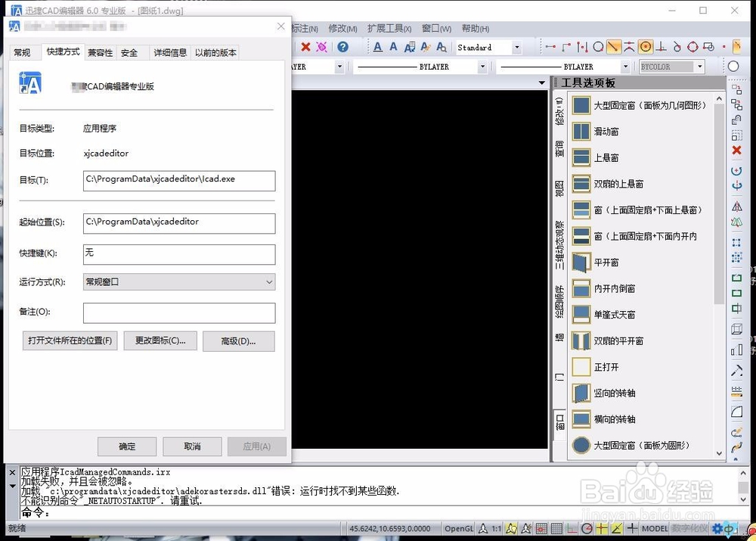Viewport: 756px width, 541px height.
Task: Toggle the highlighted center snap circle icon
Action: point(645,47)
